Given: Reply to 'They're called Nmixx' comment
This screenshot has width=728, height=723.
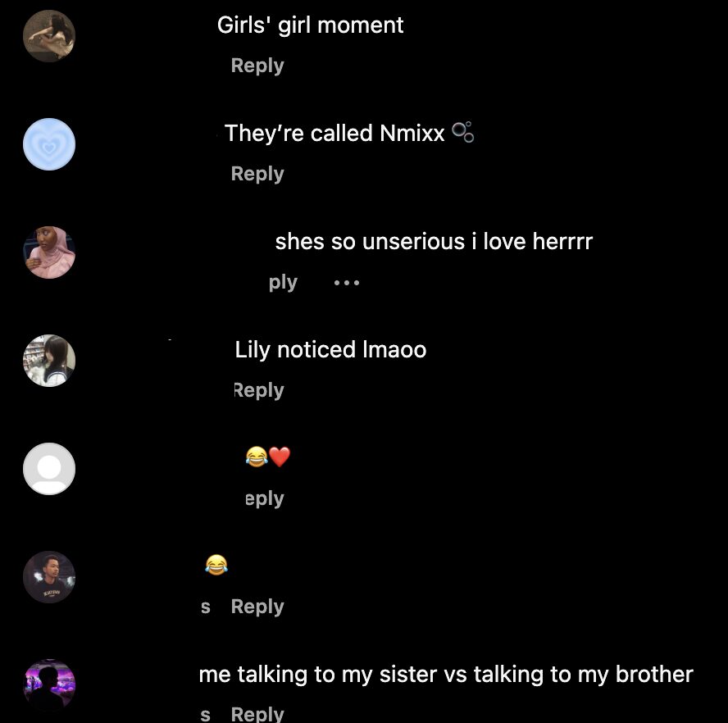Looking at the screenshot, I should [257, 174].
